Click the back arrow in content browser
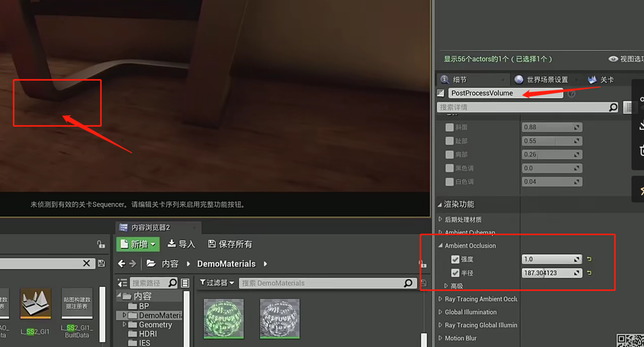 click(x=122, y=264)
